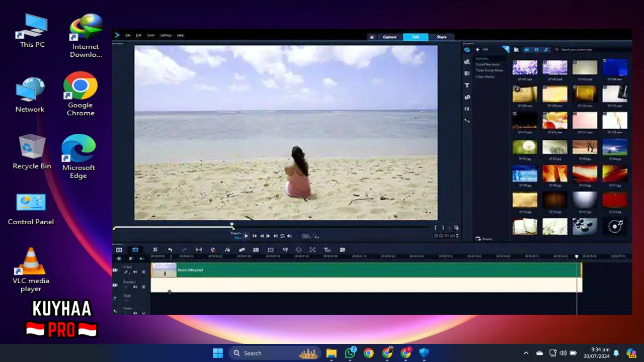This screenshot has width=644, height=362.
Task: Toggle show all visible tracks button
Action: click(120, 258)
